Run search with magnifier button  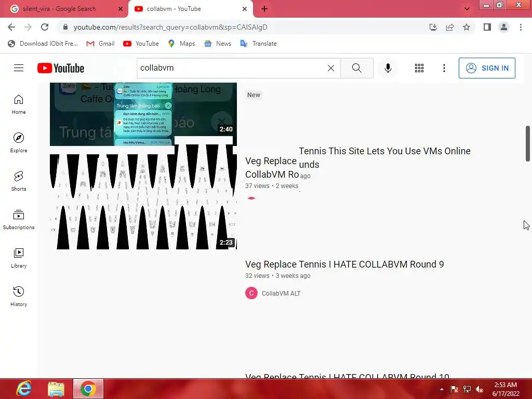pos(356,68)
